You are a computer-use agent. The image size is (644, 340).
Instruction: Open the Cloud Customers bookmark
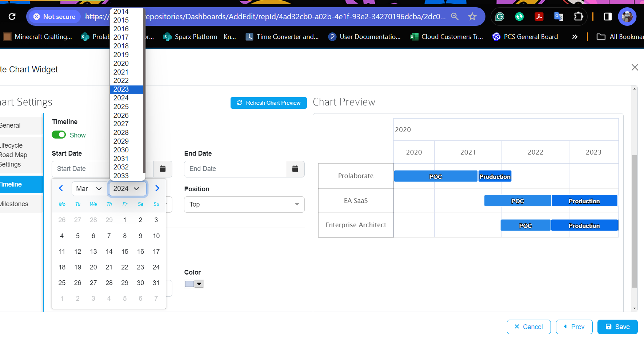[x=447, y=37]
